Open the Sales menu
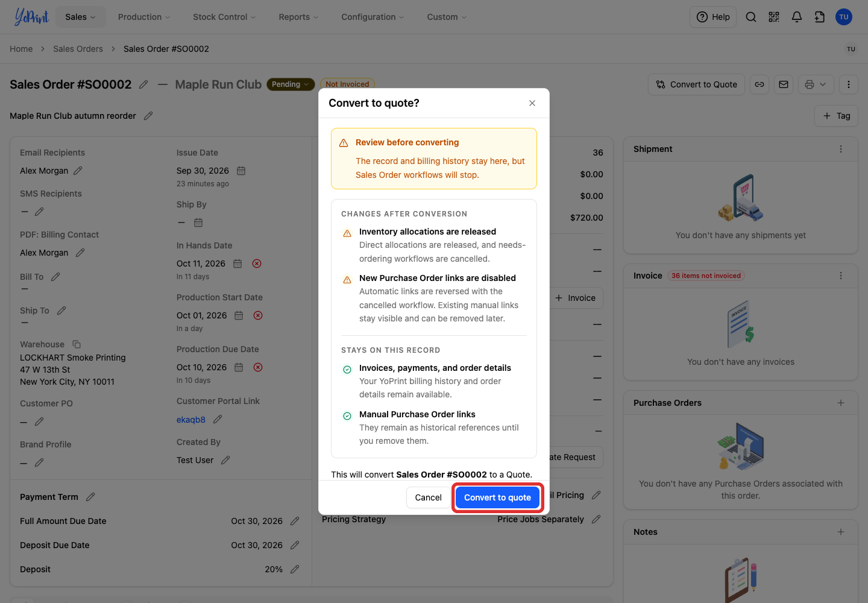 click(80, 17)
